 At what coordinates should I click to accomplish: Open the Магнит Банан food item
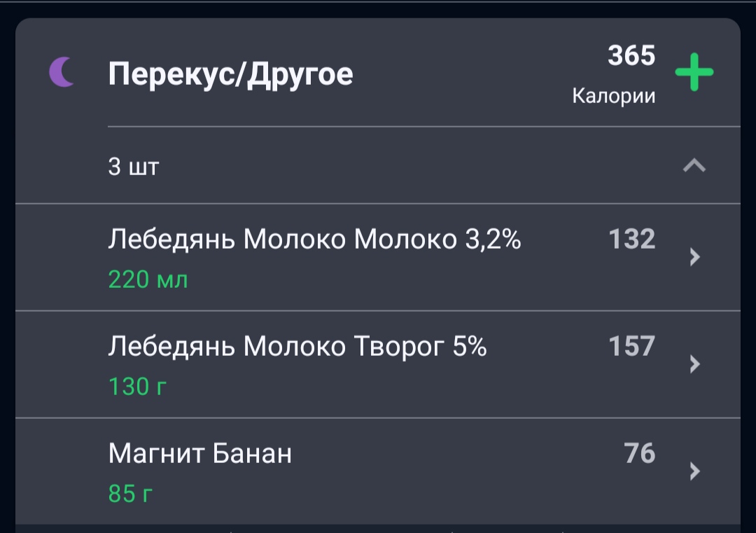pos(378,472)
